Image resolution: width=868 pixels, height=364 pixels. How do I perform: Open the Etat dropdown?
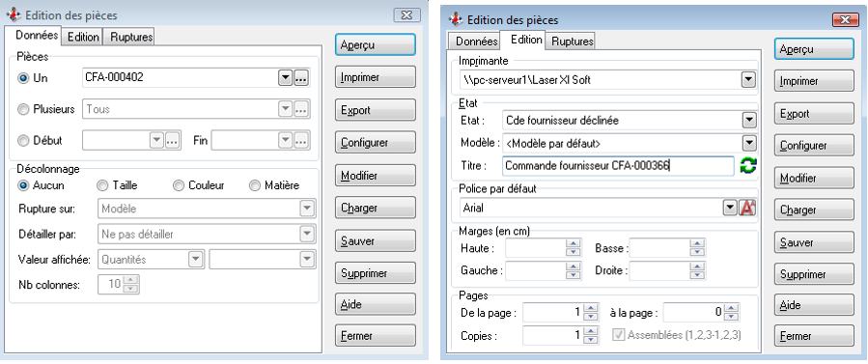tap(748, 120)
